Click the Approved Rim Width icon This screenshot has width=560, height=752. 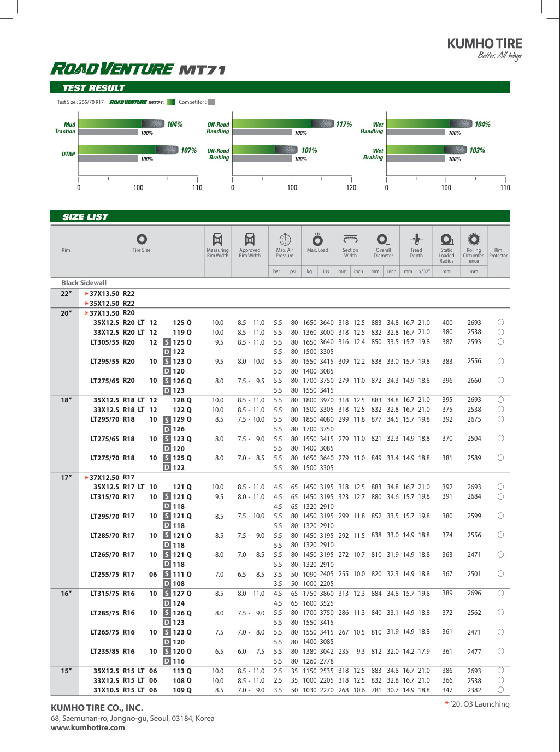pos(250,239)
